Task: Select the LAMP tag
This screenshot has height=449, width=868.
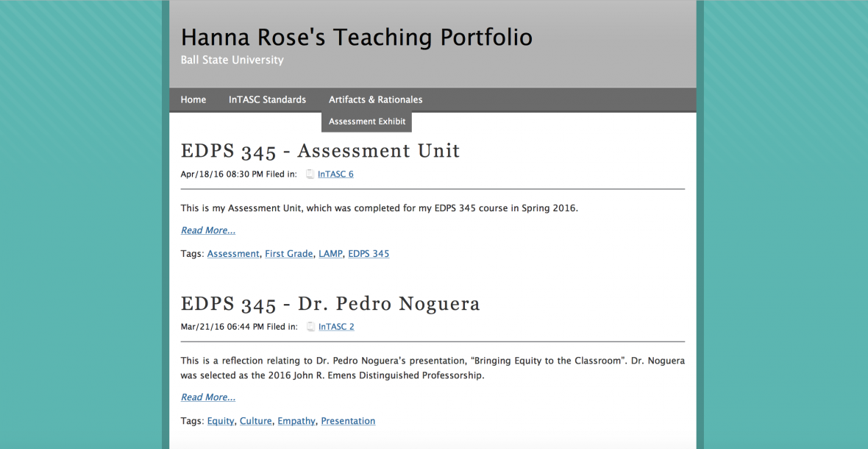Action: pos(330,254)
